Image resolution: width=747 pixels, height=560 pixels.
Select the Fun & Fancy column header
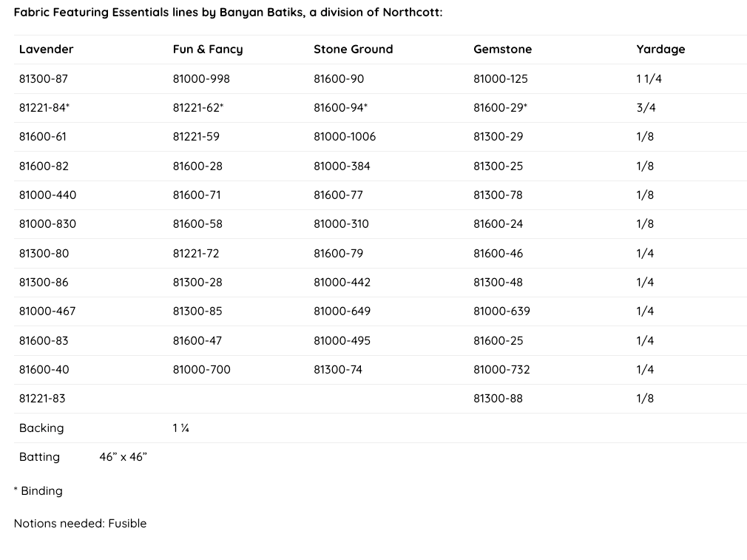[x=207, y=50]
